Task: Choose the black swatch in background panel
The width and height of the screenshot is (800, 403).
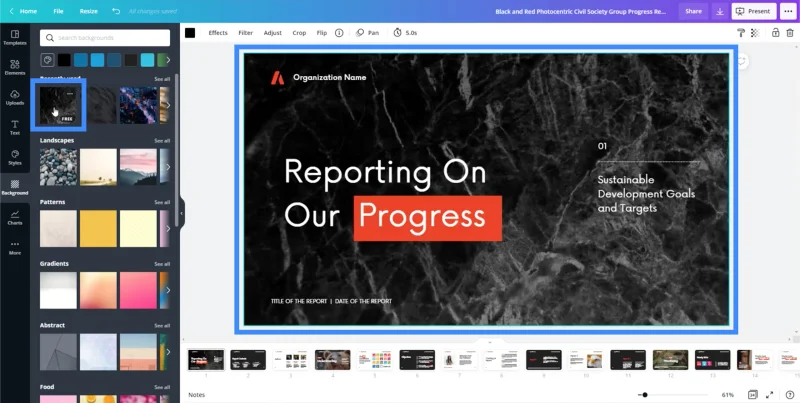Action: tap(64, 60)
